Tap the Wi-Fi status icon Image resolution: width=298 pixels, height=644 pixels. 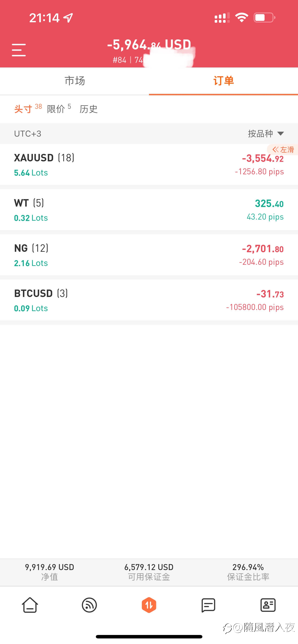coord(241,17)
